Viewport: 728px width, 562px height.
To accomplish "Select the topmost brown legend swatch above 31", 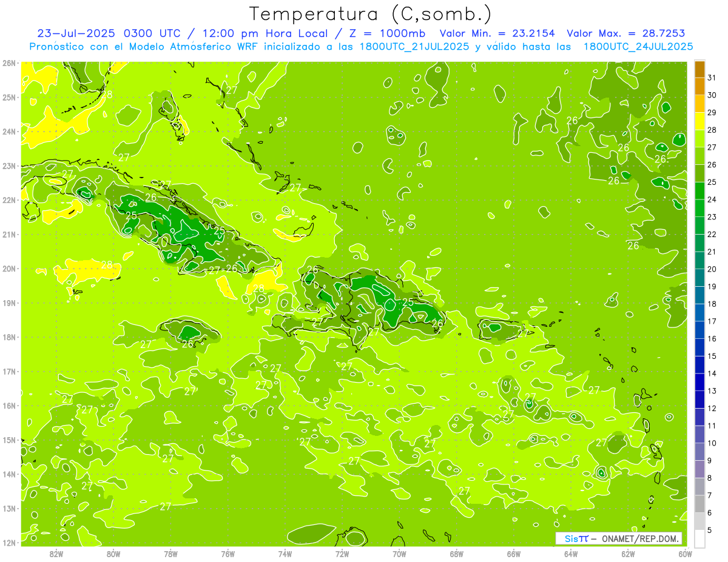I will pos(699,69).
